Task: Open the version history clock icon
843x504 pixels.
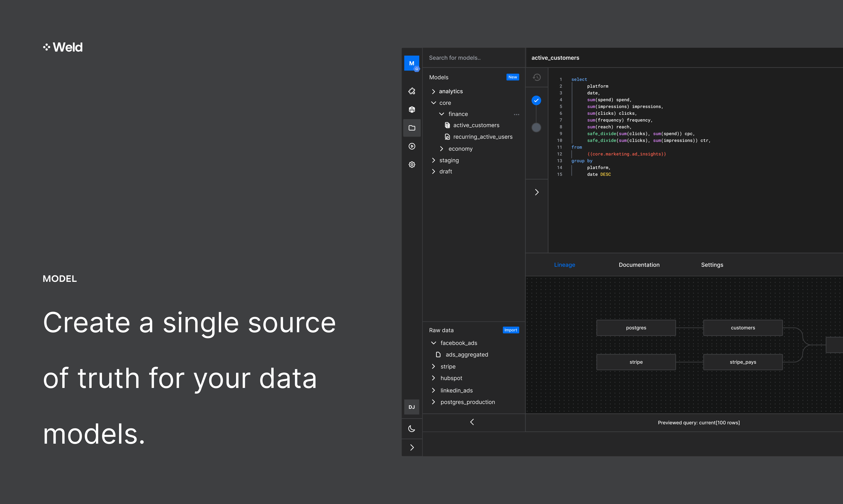Action: coord(536,77)
